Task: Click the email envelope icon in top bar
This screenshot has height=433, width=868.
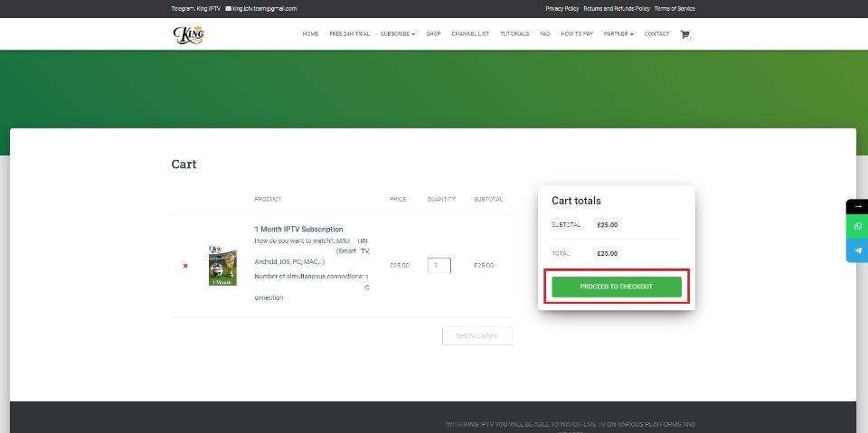Action: (x=228, y=9)
